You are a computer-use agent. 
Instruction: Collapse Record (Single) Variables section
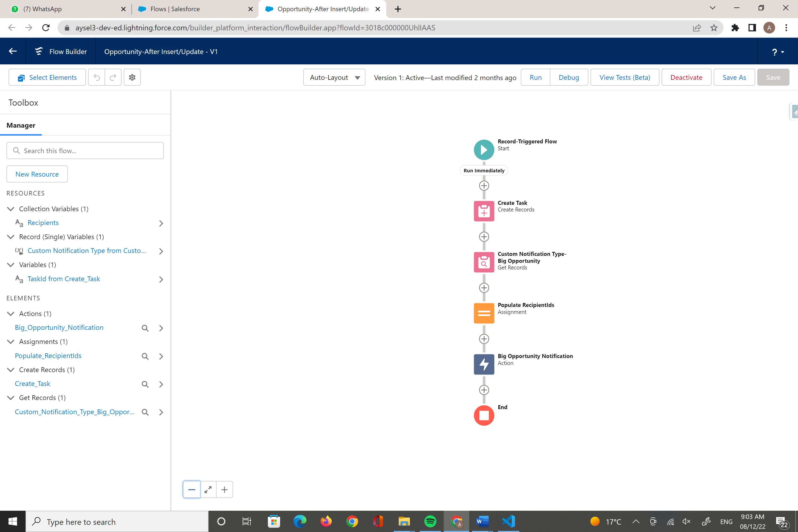point(11,236)
